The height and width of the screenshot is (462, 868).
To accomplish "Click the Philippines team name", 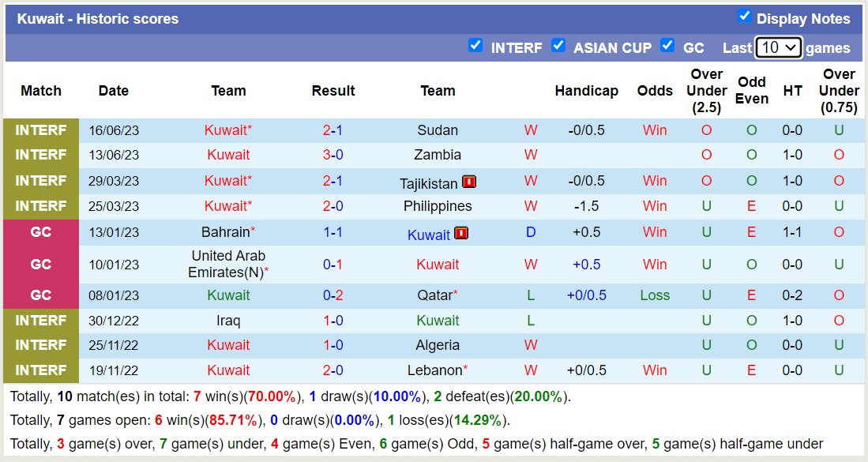I will [438, 206].
